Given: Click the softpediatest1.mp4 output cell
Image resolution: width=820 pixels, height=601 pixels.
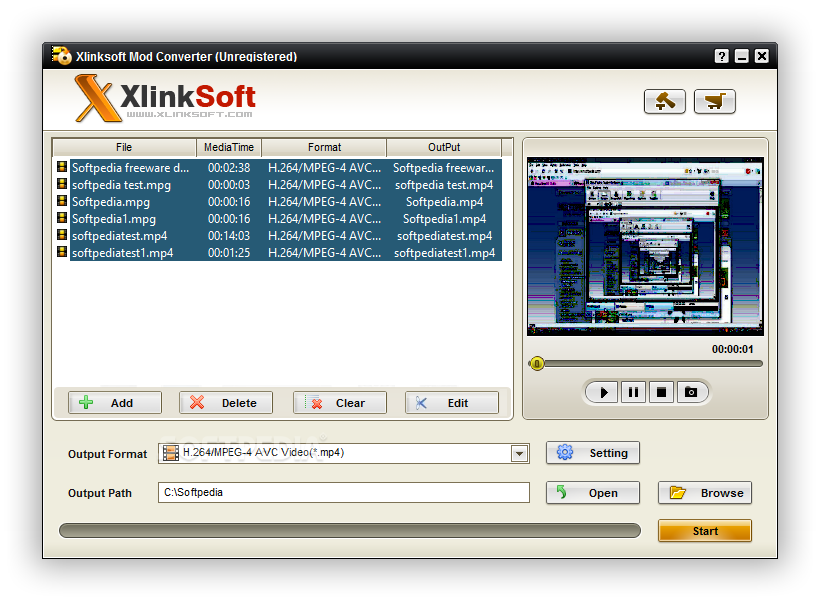Looking at the screenshot, I should point(444,253).
